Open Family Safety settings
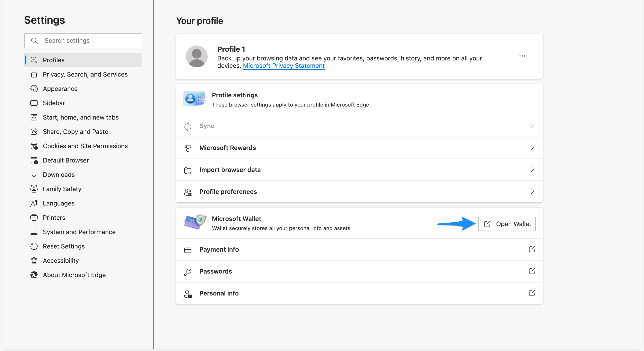The width and height of the screenshot is (644, 351). point(83,189)
